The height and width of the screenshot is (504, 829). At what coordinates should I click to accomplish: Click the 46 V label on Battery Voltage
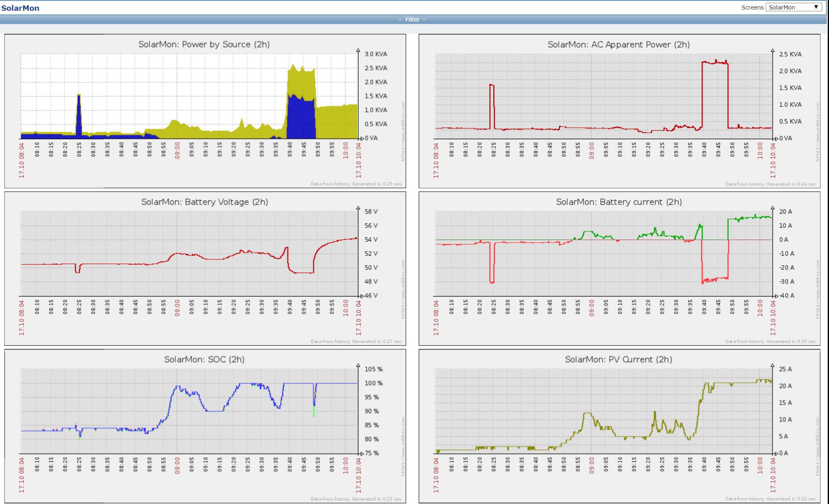pos(371,296)
